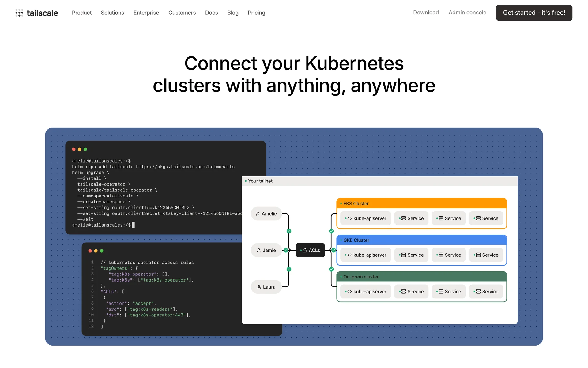Screen dimensions: 588x368
Task: Expand the Solutions navigation menu
Action: pyautogui.click(x=112, y=13)
